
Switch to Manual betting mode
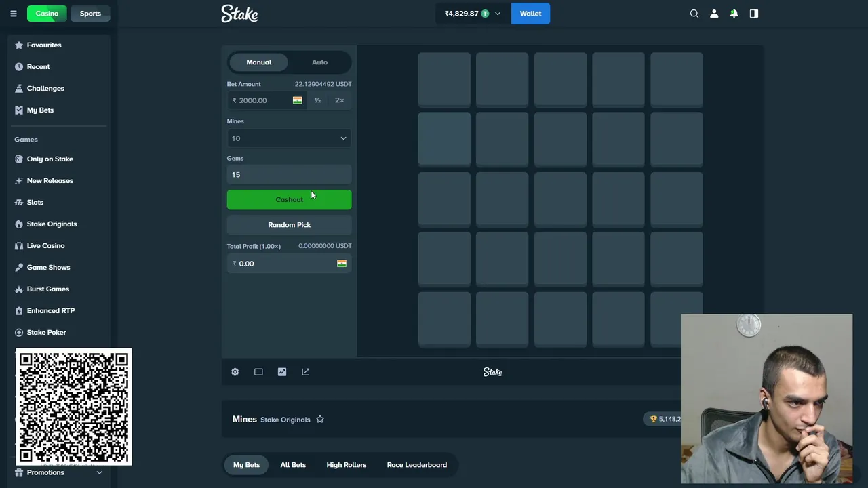[x=259, y=62]
